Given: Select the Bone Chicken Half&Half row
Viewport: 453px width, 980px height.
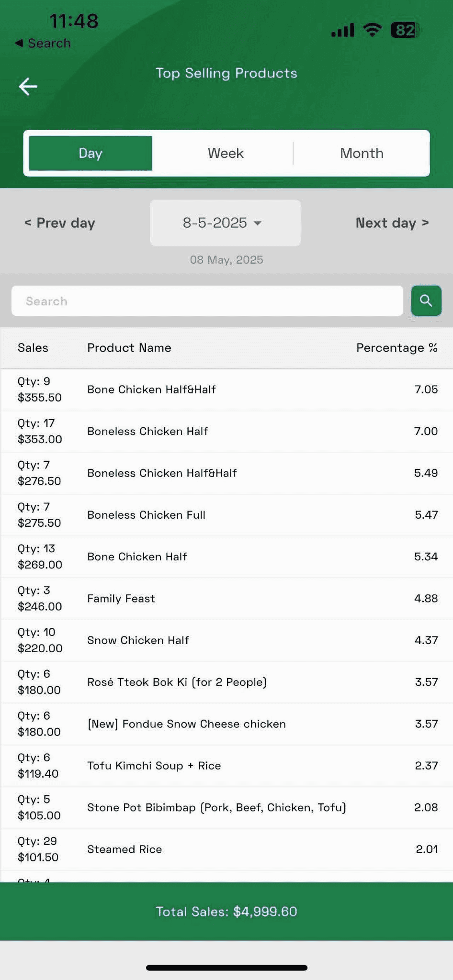Looking at the screenshot, I should click(226, 390).
